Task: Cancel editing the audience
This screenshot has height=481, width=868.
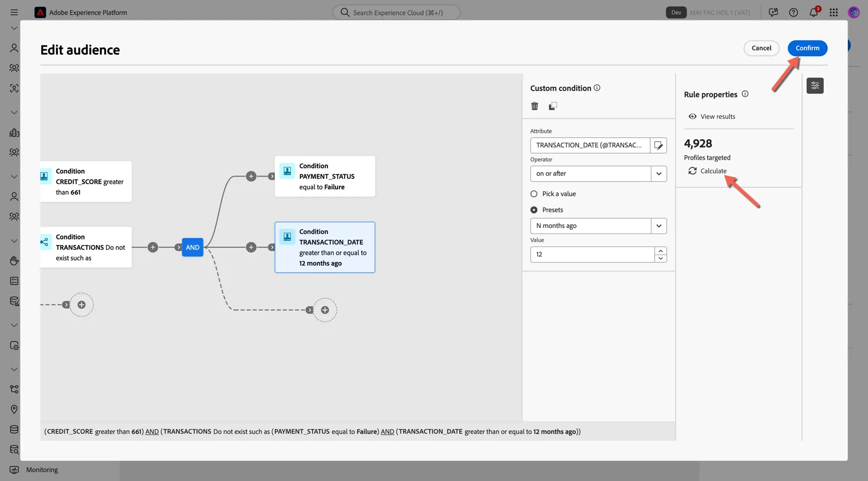Action: click(x=761, y=48)
